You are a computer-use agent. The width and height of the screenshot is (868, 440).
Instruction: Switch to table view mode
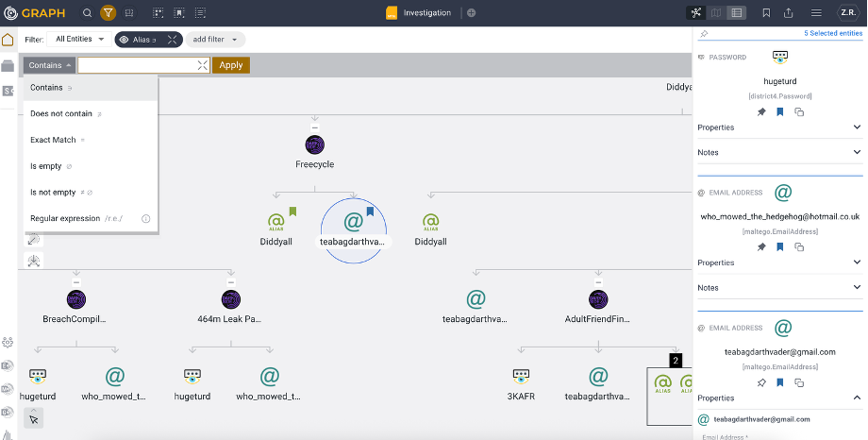[x=736, y=12]
